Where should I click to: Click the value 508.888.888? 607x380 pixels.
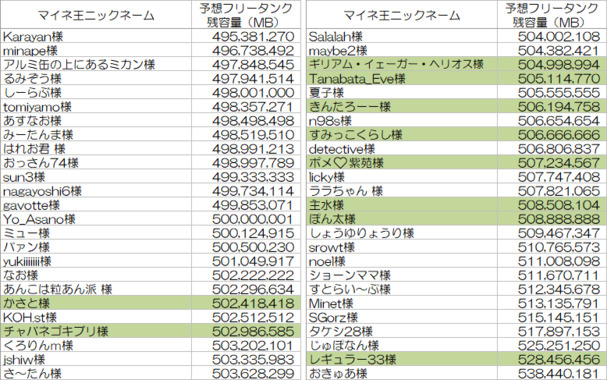559,219
